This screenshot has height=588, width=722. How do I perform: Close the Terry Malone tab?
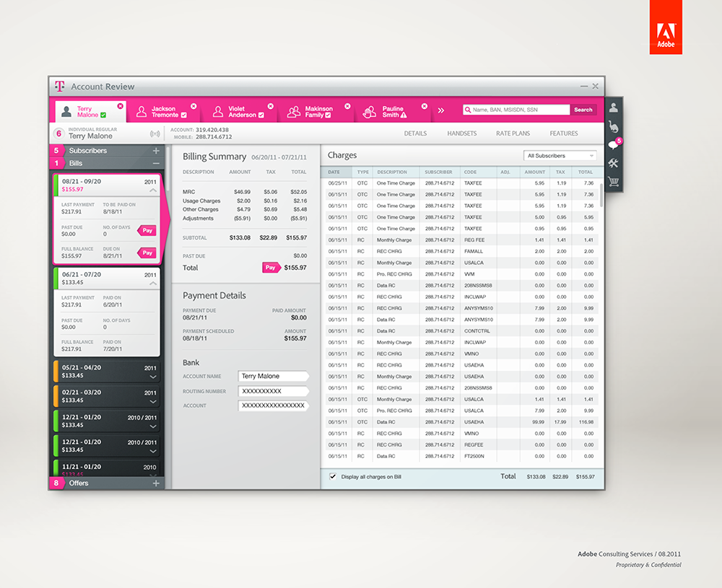tap(120, 106)
